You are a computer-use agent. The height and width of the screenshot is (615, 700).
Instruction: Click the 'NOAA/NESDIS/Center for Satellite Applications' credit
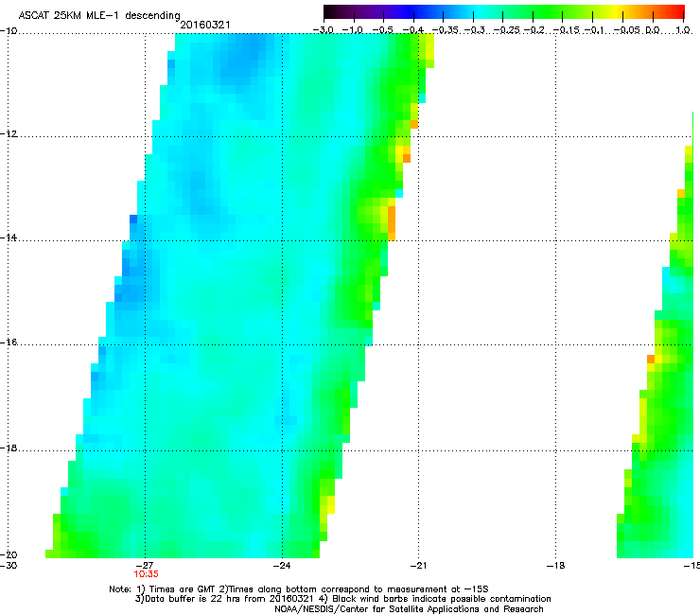point(378,609)
